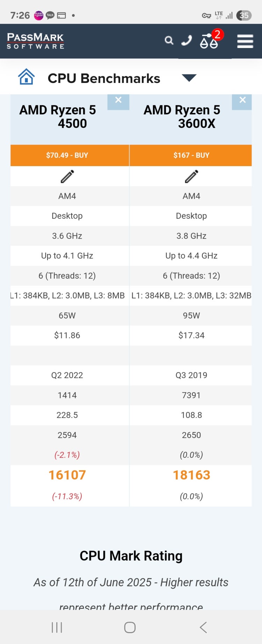Edit the Ryzen 5 4500 column pencil
The image size is (262, 644).
[67, 176]
